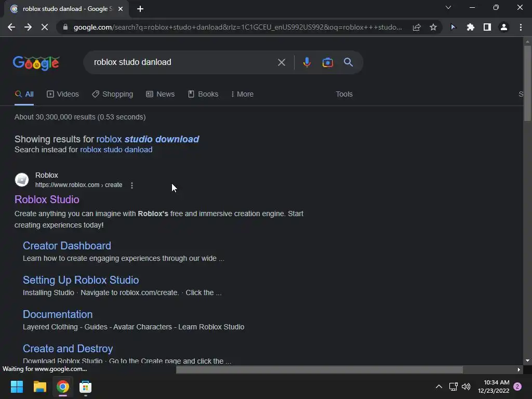
Task: Bookmark this tab with star icon
Action: [433, 27]
